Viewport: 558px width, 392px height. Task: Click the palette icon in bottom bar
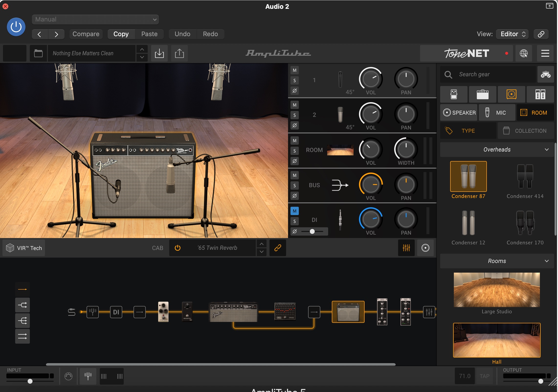pos(68,376)
